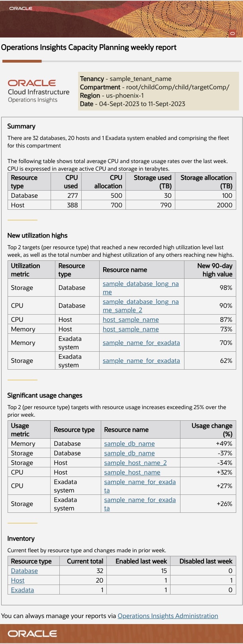Click the Oracle logo in the footer

click(32, 633)
